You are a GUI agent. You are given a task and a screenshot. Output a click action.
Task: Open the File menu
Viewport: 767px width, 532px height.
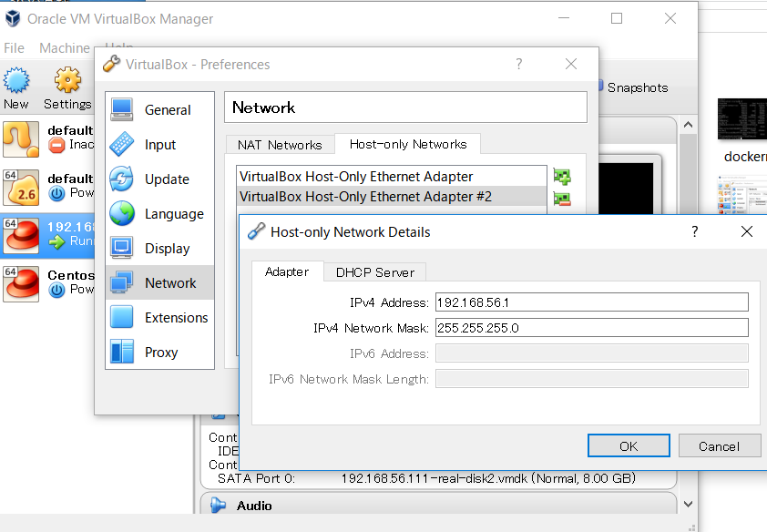click(15, 48)
